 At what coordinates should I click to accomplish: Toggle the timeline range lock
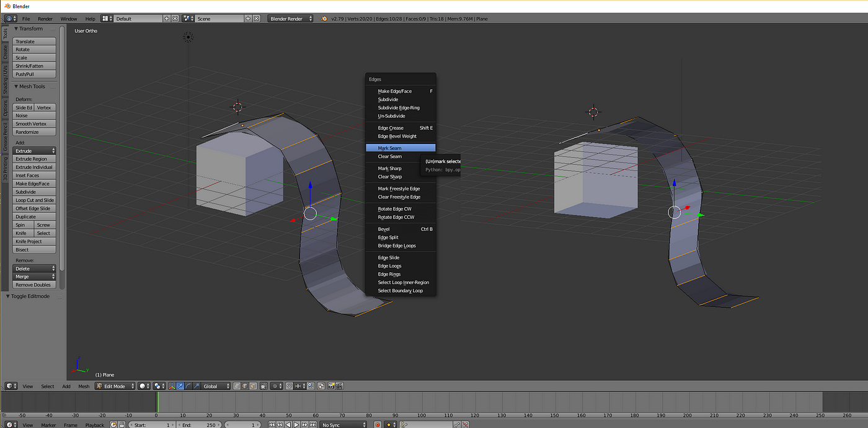(122, 425)
